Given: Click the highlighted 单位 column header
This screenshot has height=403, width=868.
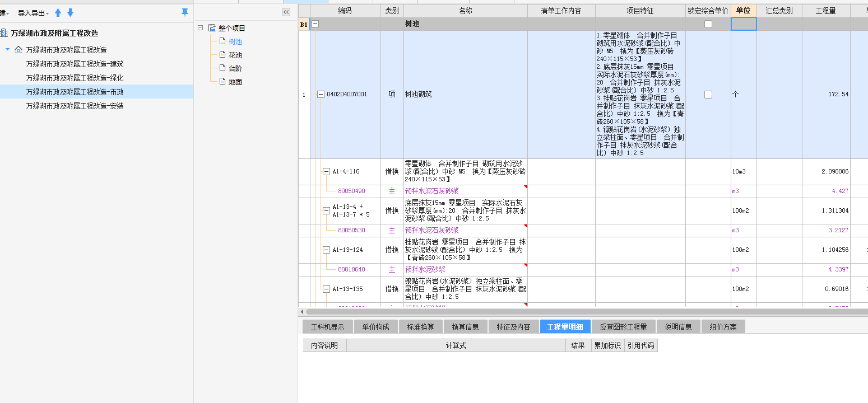Looking at the screenshot, I should pyautogui.click(x=744, y=11).
